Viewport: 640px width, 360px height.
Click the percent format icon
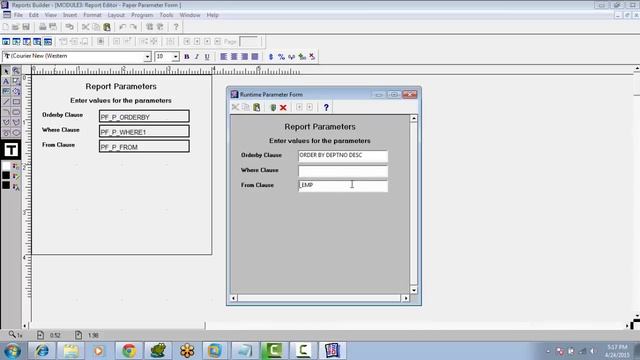pos(281,57)
